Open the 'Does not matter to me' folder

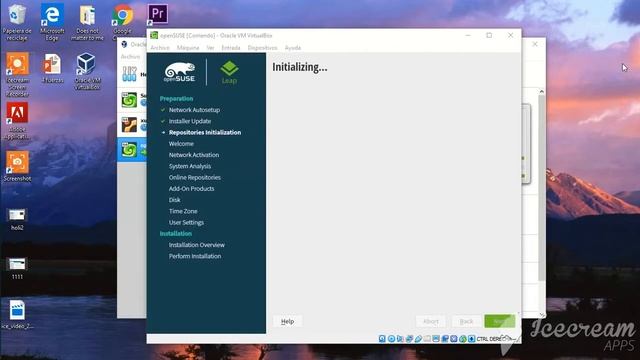[87, 22]
